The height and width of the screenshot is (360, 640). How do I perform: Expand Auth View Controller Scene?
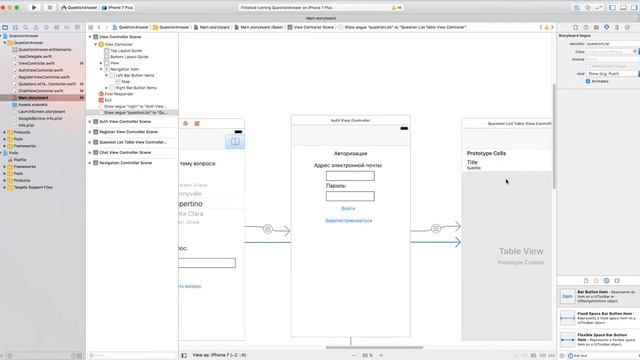coord(90,122)
